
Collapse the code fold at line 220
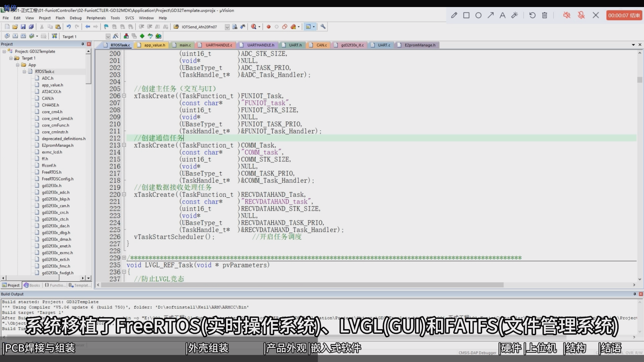point(124,194)
